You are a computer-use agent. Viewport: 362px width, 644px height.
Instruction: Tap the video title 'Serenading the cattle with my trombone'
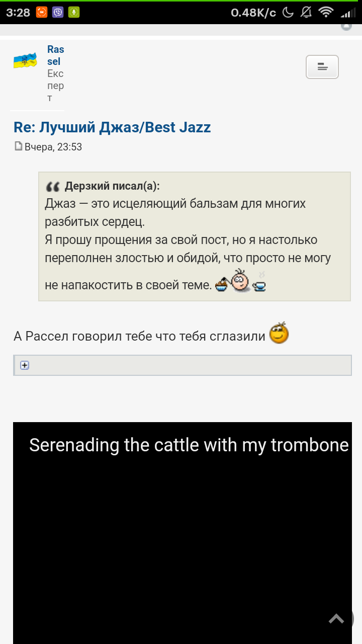[189, 445]
